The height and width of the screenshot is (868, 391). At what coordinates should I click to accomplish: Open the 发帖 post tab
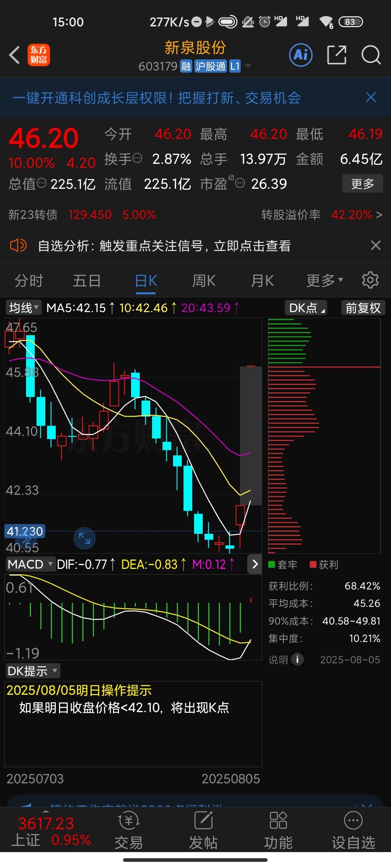pyautogui.click(x=203, y=830)
